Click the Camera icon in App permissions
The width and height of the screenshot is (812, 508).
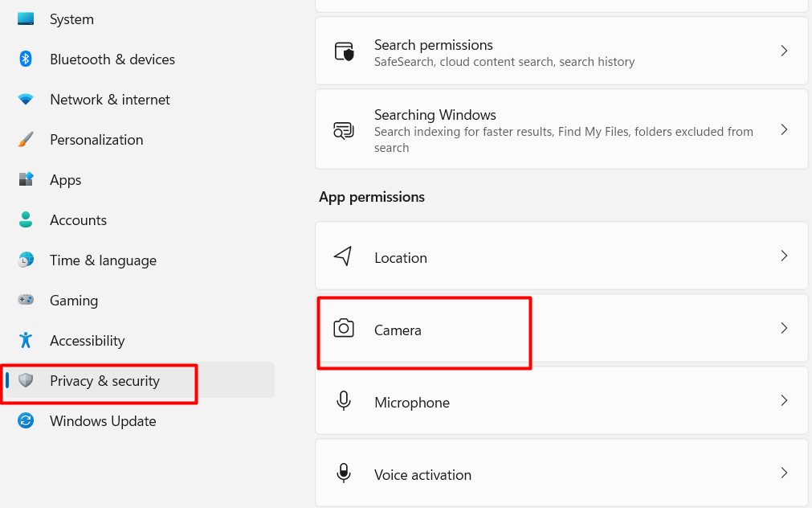coord(344,329)
